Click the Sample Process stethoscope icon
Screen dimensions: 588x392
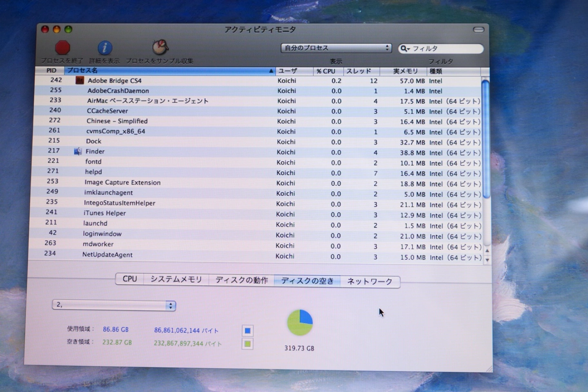click(x=160, y=47)
